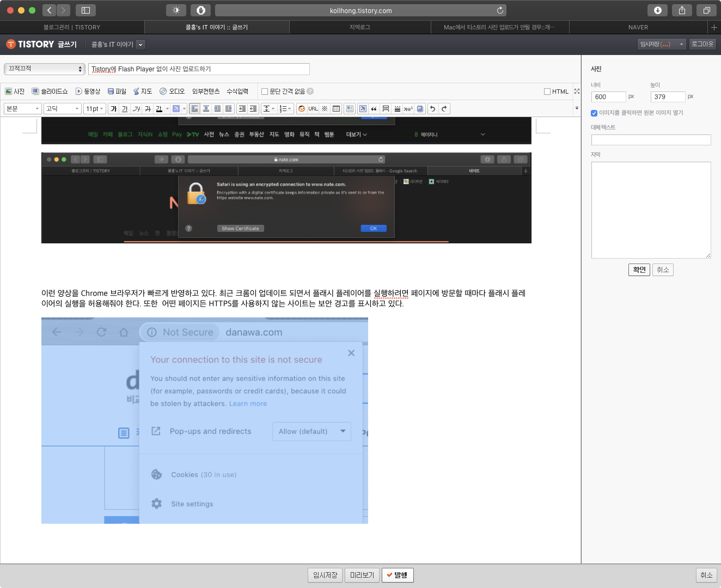721x588 pixels.
Task: Open the 끄적끄적 category dropdown
Action: coord(44,69)
